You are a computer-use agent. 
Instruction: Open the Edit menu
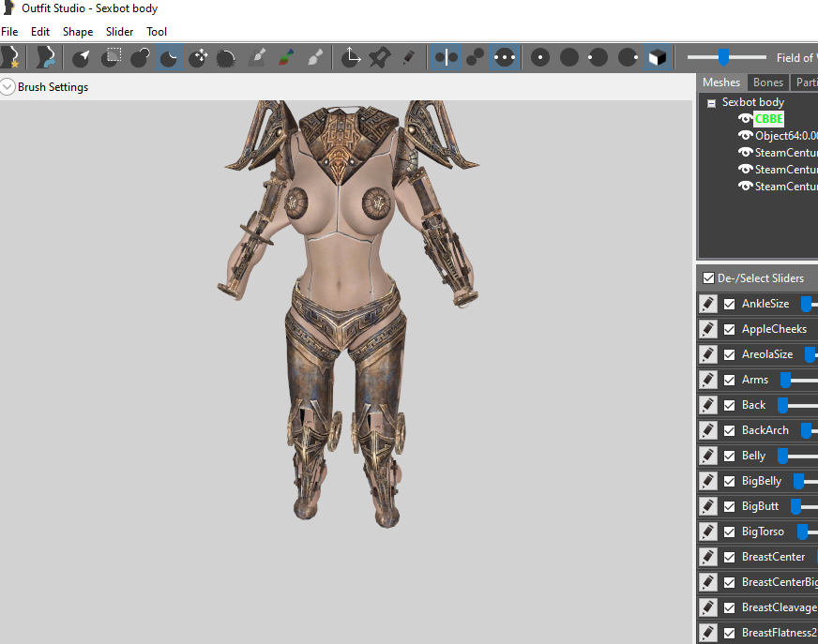tap(40, 32)
